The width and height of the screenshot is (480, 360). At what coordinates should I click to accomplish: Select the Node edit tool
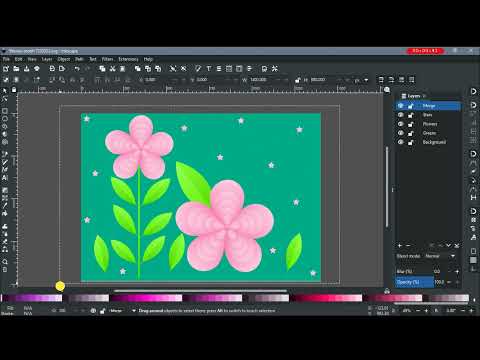[5, 99]
